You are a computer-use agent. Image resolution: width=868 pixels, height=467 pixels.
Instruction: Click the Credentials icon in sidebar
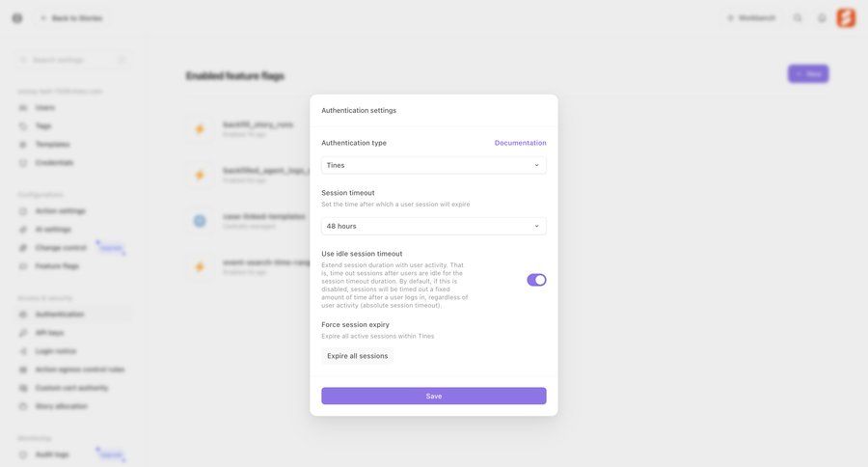point(23,162)
